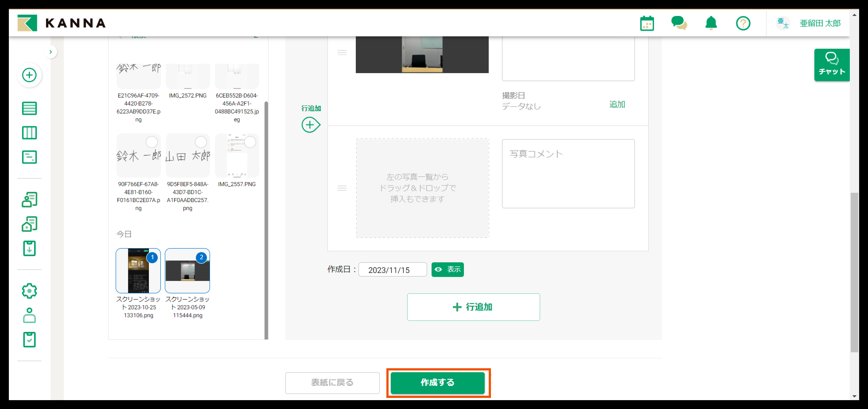
Task: Open the chat messages icon in header
Action: 679,23
